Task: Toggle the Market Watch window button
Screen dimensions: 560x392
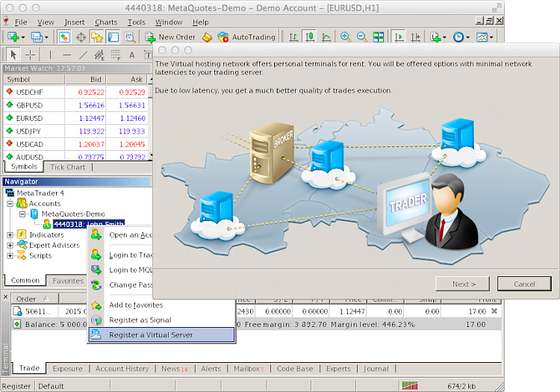Action: pos(64,37)
